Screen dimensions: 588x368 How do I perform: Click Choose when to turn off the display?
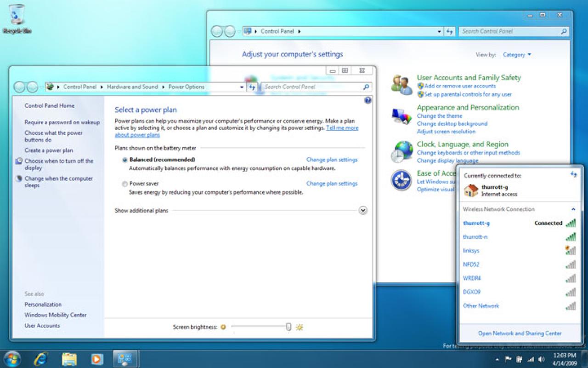pos(59,165)
